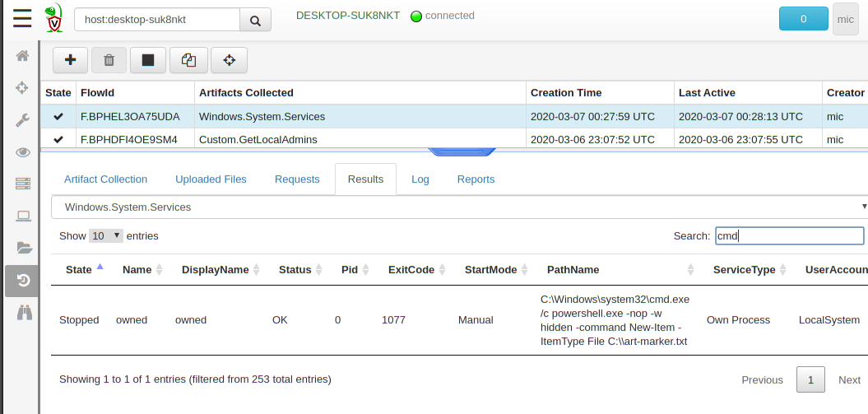
Task: Click the copy collection icon in toolbar
Action: pos(188,60)
